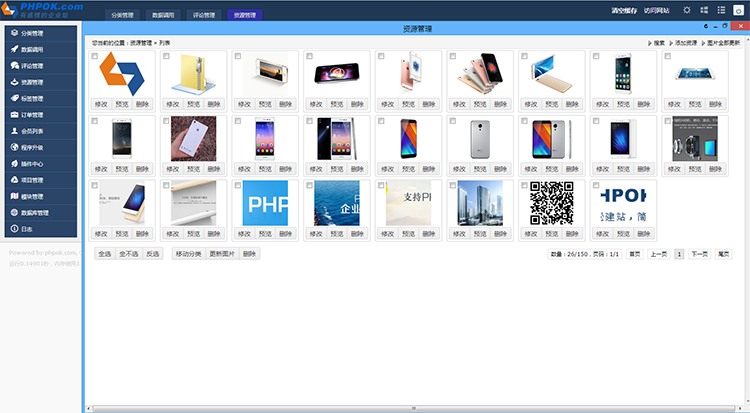Open 程序升级 globe item in sidebar
The height and width of the screenshot is (413, 750).
point(41,147)
